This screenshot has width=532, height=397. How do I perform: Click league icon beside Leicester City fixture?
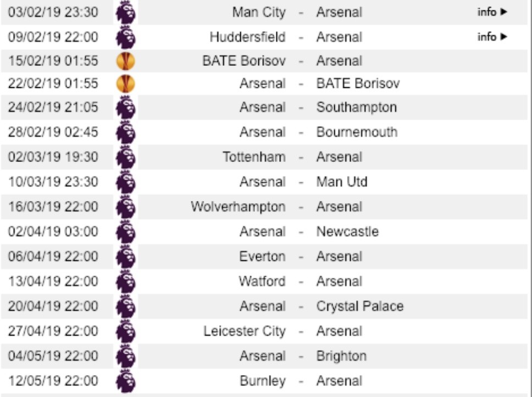[x=126, y=332]
